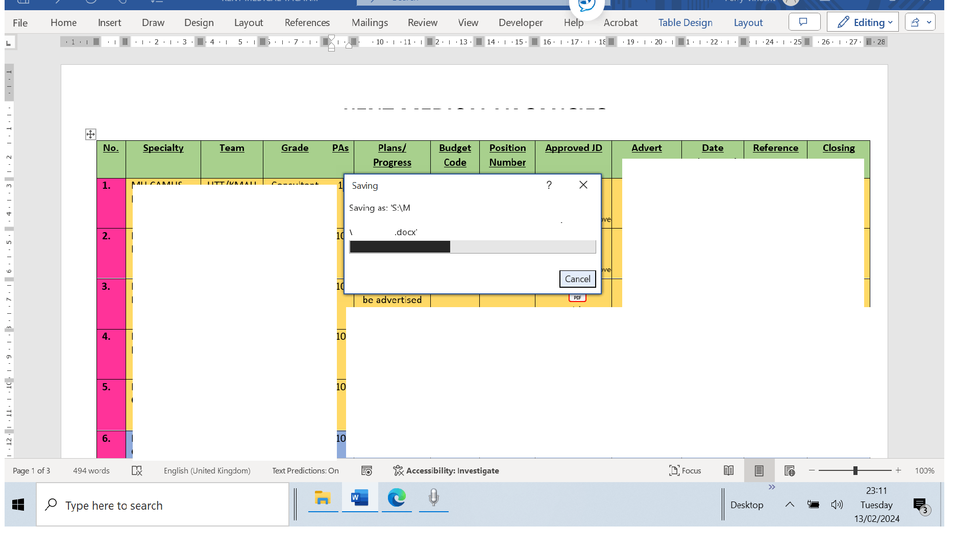The width and height of the screenshot is (980, 551).
Task: Toggle Text Predictions: On in status bar
Action: 305,470
